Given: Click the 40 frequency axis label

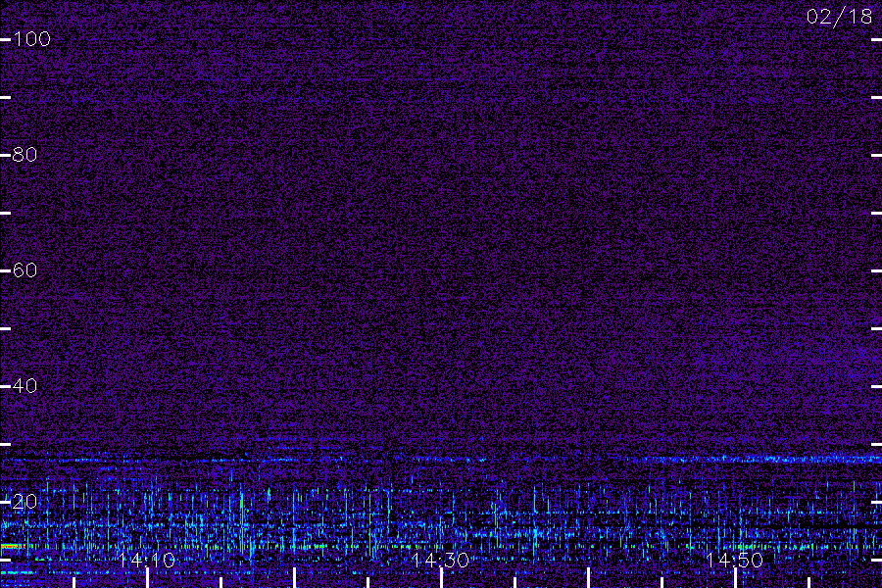Looking at the screenshot, I should pos(24,386).
